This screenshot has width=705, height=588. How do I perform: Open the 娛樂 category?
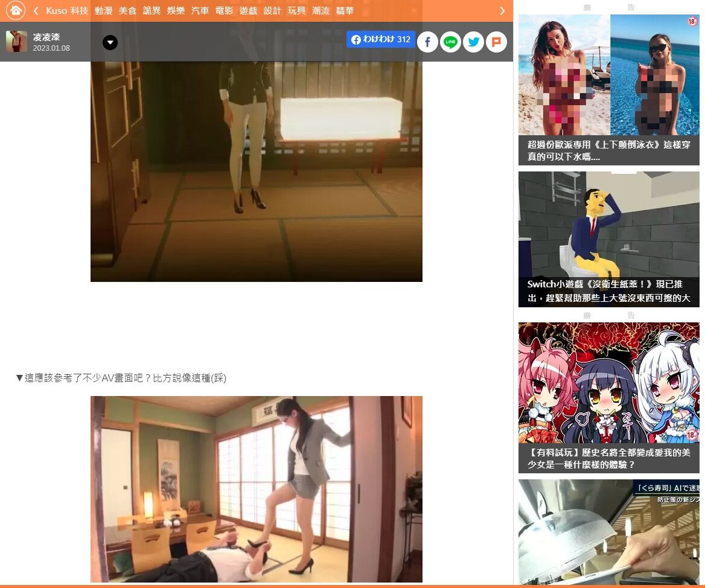pos(176,10)
